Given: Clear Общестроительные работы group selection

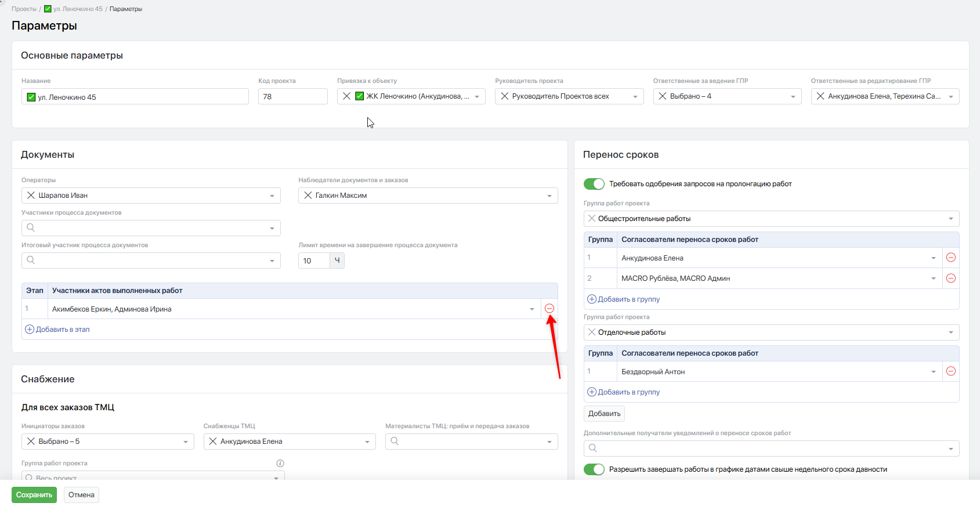Looking at the screenshot, I should [591, 219].
